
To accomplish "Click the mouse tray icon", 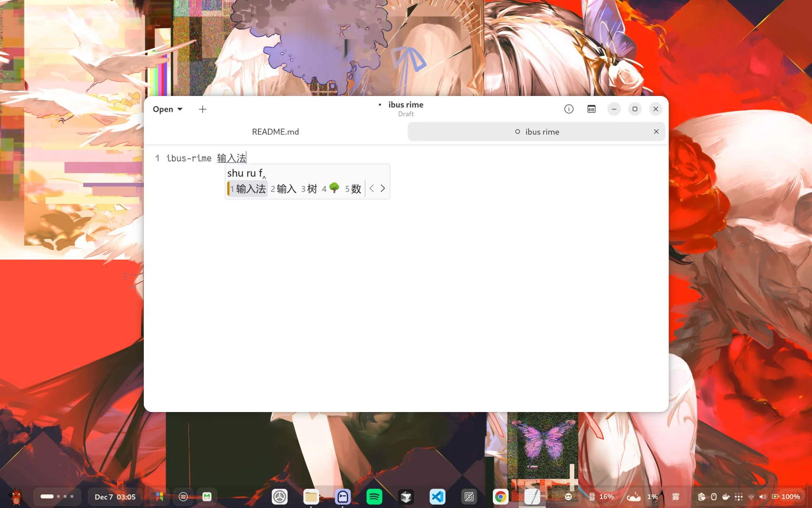I will pos(714,497).
